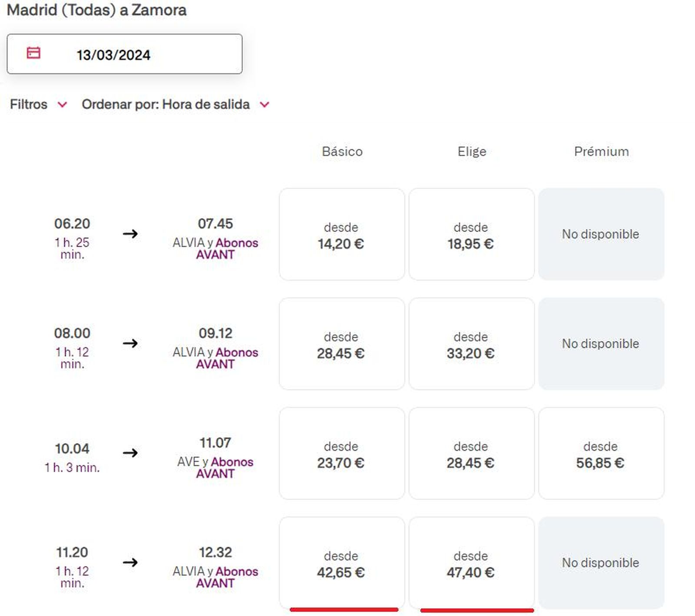695x616 pixels.
Task: Choose the Prémium fare priced 56,85 €
Action: tap(602, 454)
